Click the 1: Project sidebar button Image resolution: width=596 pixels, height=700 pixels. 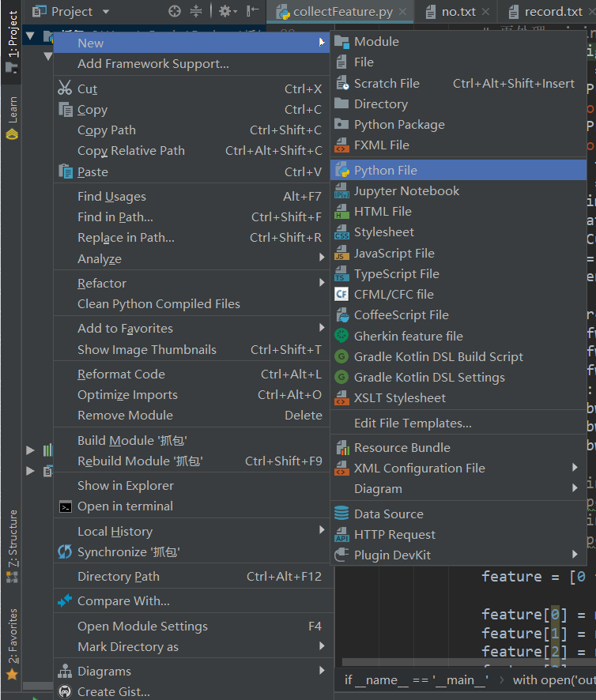click(11, 32)
